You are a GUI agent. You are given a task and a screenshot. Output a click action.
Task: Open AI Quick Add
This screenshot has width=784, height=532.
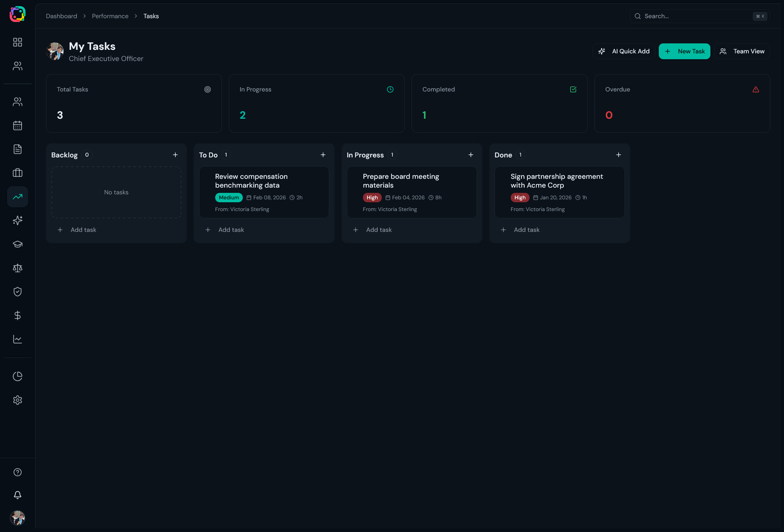click(623, 51)
